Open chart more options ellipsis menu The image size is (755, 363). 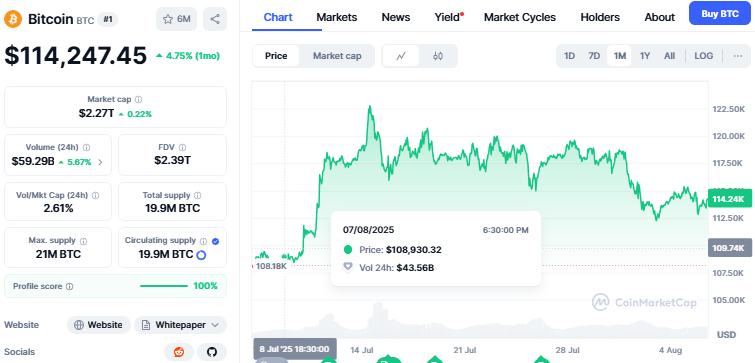(738, 56)
